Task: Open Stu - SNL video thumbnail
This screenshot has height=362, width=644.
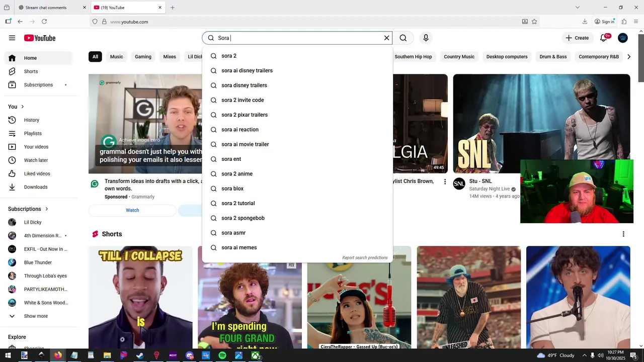Action: (541, 124)
